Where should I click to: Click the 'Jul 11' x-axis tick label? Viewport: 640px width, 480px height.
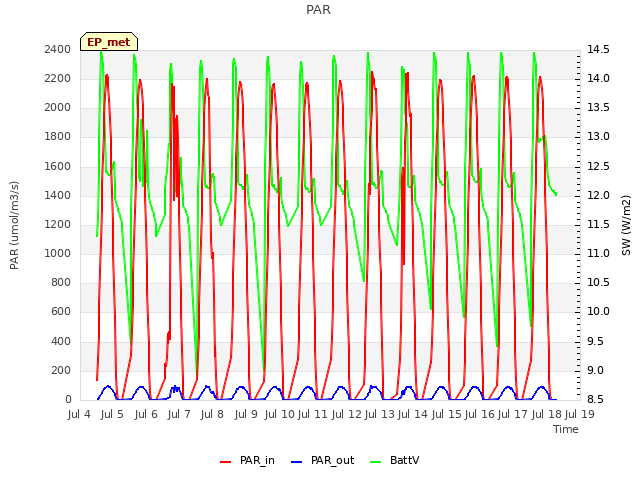[312, 414]
